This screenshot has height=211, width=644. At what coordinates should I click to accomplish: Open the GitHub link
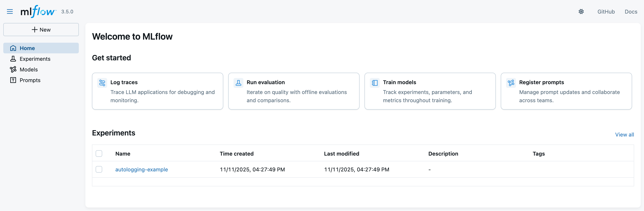click(606, 11)
